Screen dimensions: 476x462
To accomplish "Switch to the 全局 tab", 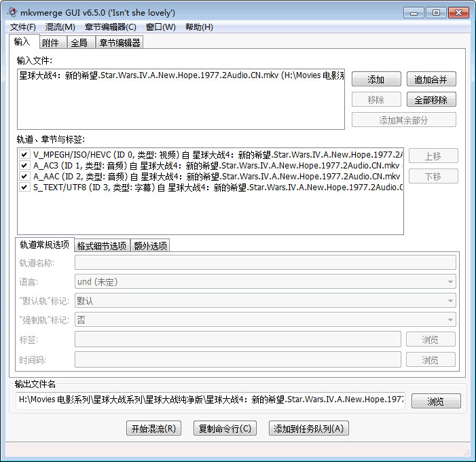I will pos(79,43).
